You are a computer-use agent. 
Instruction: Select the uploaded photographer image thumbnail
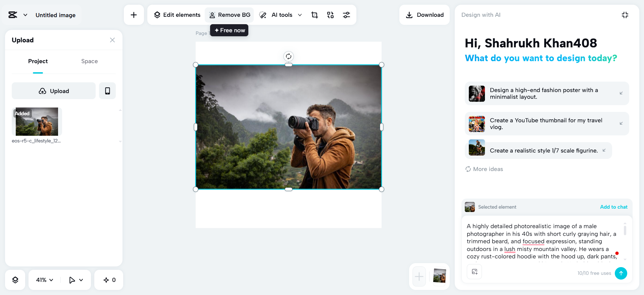pyautogui.click(x=37, y=121)
